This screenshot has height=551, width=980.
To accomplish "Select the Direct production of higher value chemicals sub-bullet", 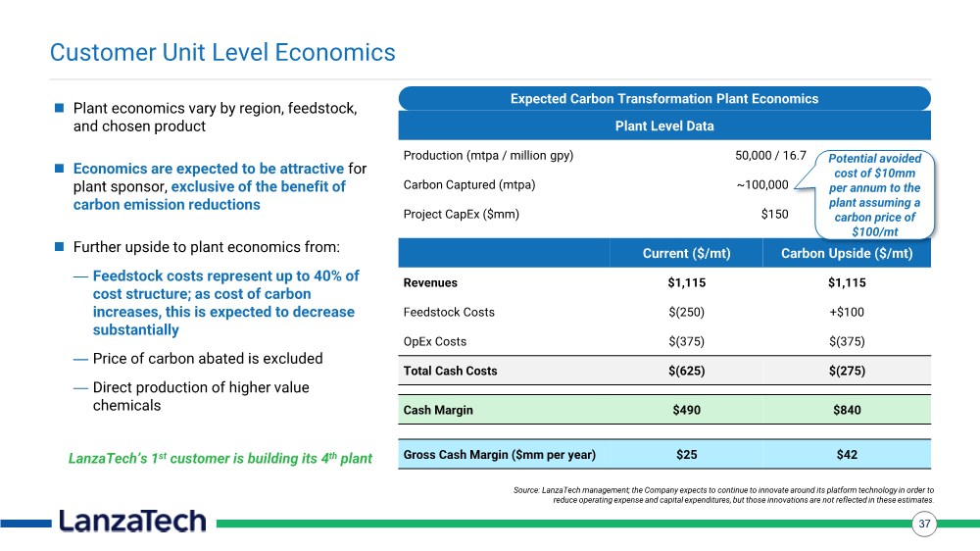I will pyautogui.click(x=201, y=396).
